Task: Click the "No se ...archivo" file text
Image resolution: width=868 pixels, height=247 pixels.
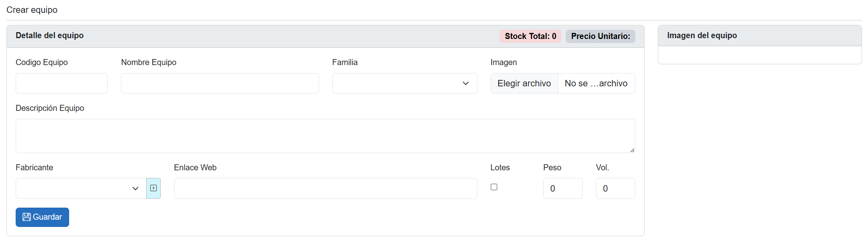Action: [596, 84]
